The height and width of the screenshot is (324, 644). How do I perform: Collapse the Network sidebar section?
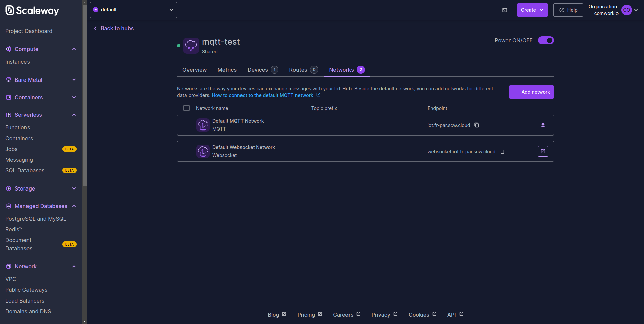(x=74, y=266)
